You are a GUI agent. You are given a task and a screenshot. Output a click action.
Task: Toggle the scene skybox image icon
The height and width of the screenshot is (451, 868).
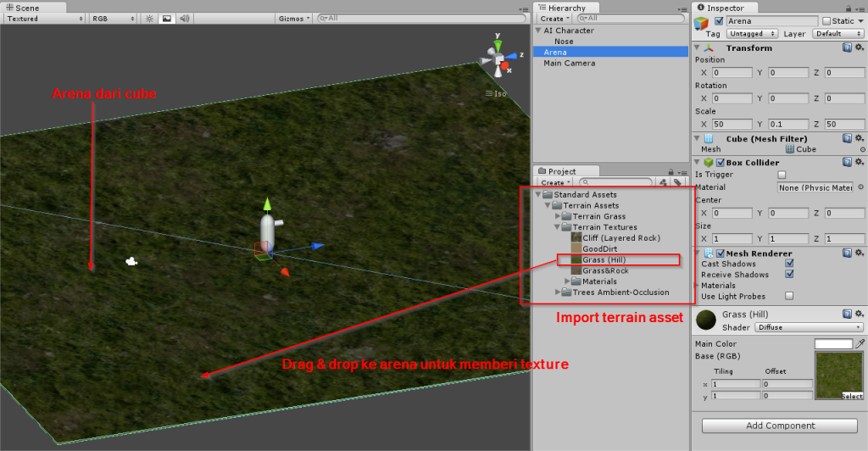[x=165, y=18]
